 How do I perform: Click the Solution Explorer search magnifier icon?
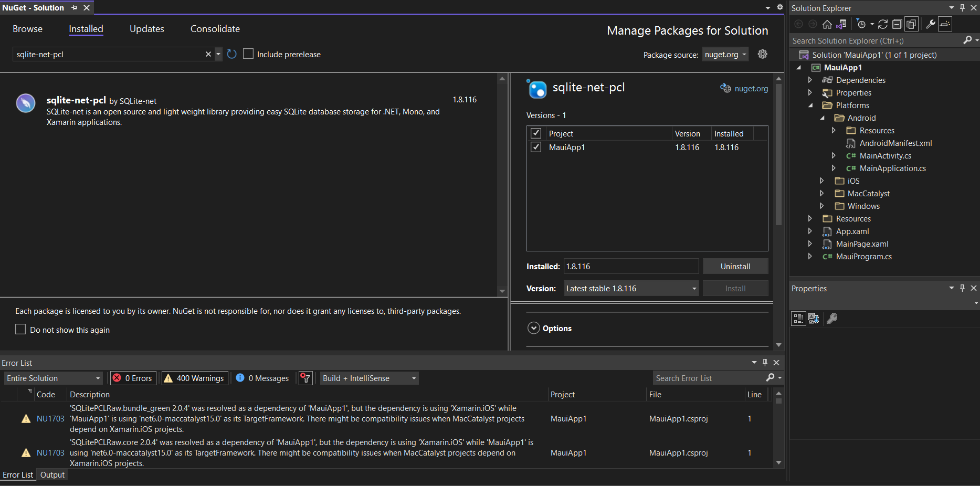coord(967,40)
